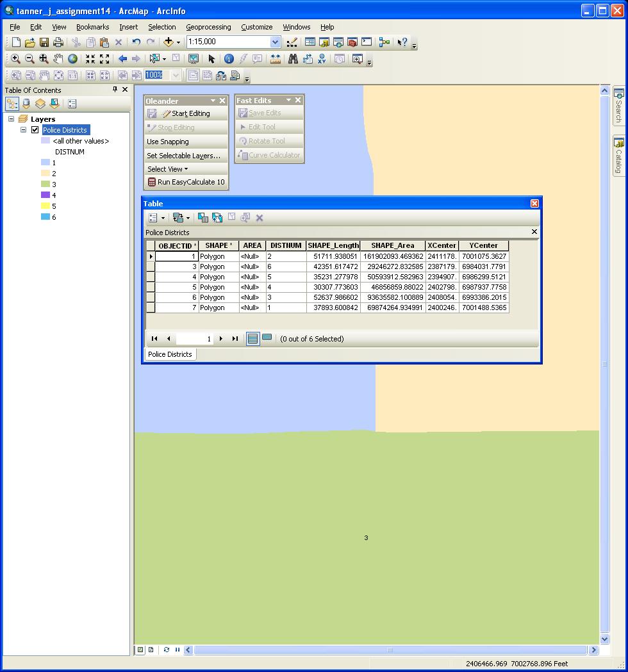Viewport: 628px width, 672px height.
Task: Uncheck the Police Districts layer visibility
Action: pyautogui.click(x=35, y=129)
